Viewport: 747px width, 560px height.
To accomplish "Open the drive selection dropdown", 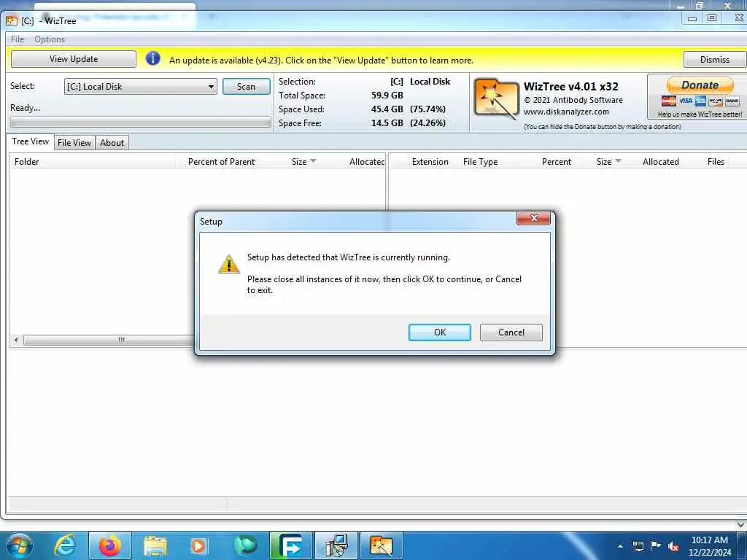I will (x=141, y=87).
